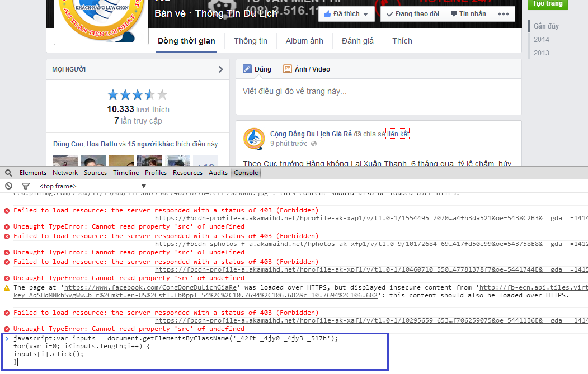Toggle the console filter funnel icon
Screen dimensions: 588x374
pos(26,186)
